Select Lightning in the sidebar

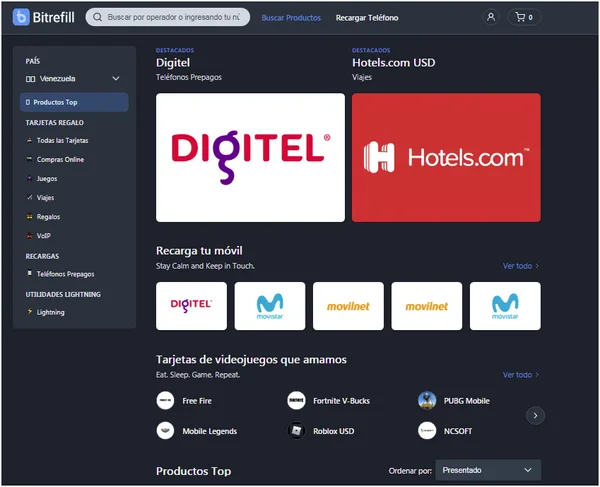(51, 312)
